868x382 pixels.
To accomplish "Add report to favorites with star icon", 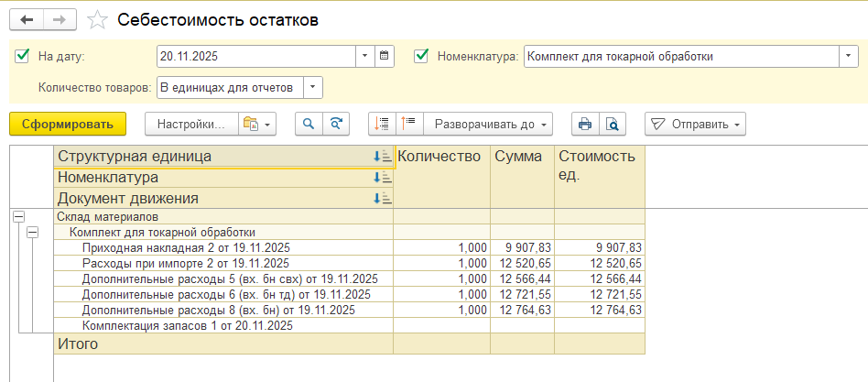I will point(96,19).
